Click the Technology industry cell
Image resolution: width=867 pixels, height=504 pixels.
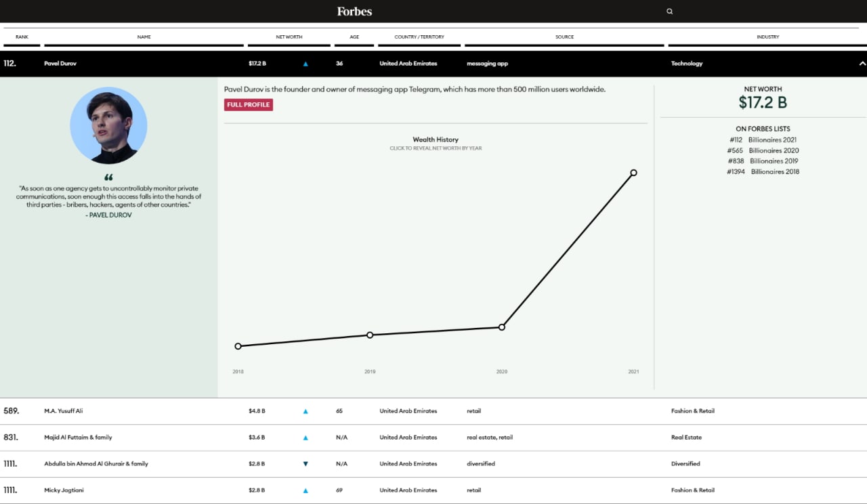[687, 64]
